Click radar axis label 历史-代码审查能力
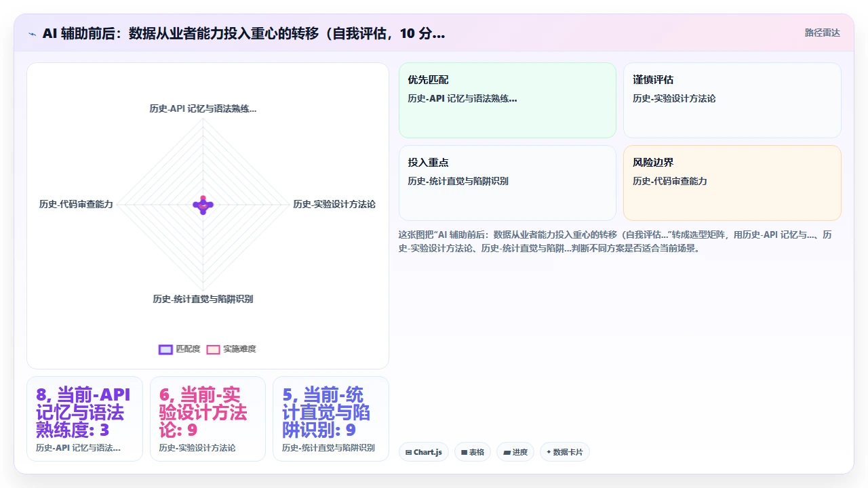 click(76, 204)
